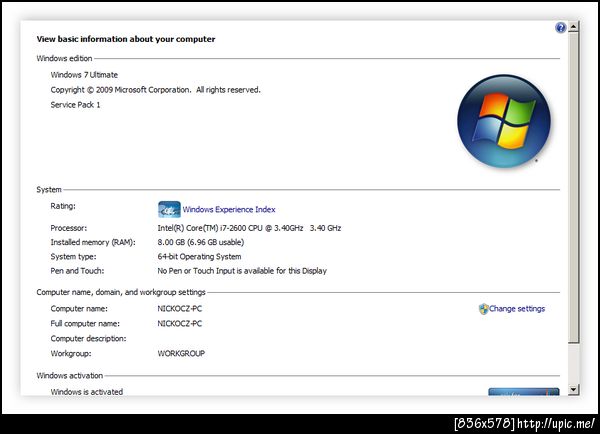Click the Copyright 2009 Microsoft Corporation line
The image size is (600, 434).
tap(155, 90)
